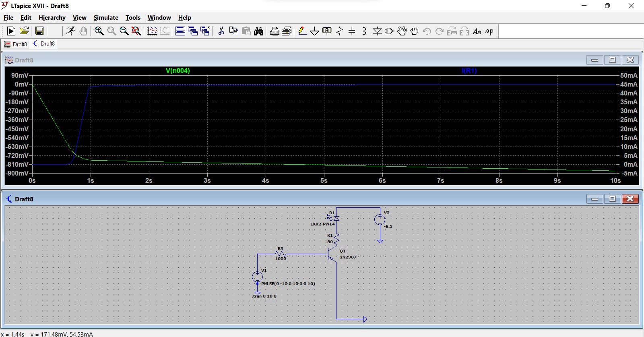Open the Edit menu
Screen dimensions: 644x337
click(26, 18)
